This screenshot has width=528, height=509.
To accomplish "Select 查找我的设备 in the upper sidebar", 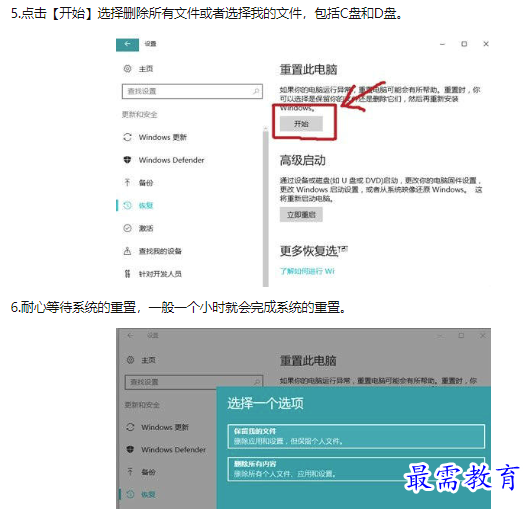I will 160,251.
